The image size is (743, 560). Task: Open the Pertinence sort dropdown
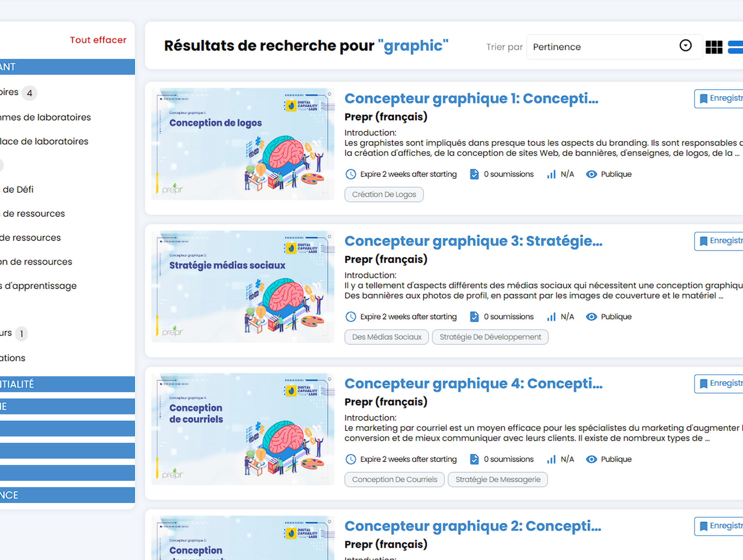tap(614, 47)
